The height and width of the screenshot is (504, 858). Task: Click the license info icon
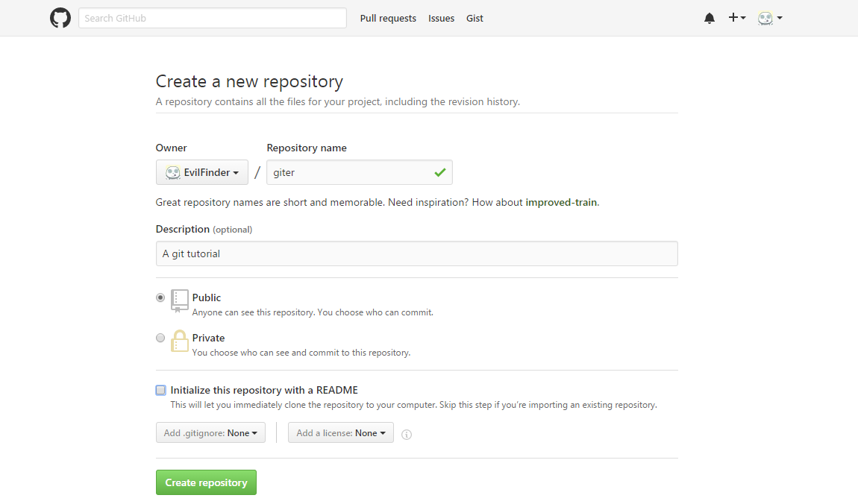(407, 435)
